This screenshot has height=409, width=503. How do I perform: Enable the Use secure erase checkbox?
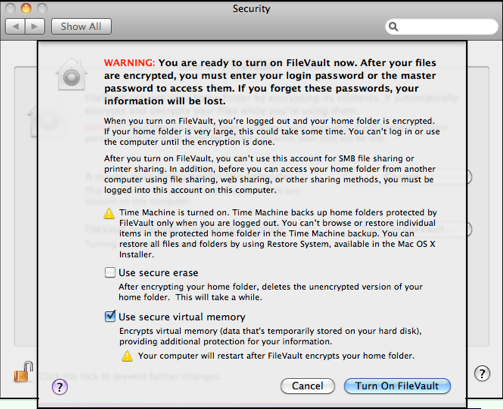coord(110,273)
